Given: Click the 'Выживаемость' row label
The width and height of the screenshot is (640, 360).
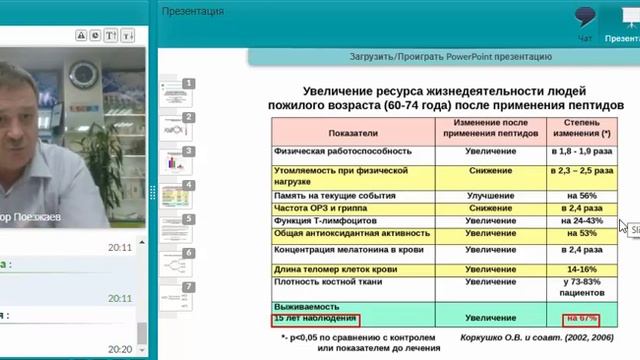Looking at the screenshot, I should coord(307,307).
